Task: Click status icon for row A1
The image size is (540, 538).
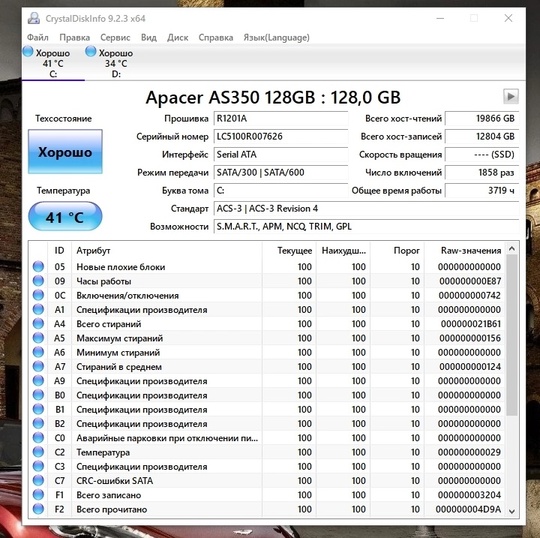Action: pyautogui.click(x=38, y=309)
